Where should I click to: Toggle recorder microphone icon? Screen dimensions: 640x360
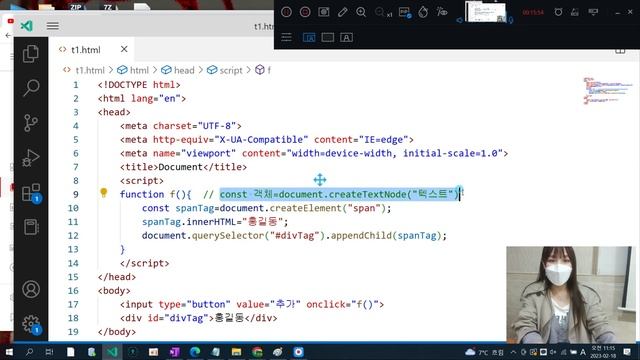pyautogui.click(x=510, y=20)
